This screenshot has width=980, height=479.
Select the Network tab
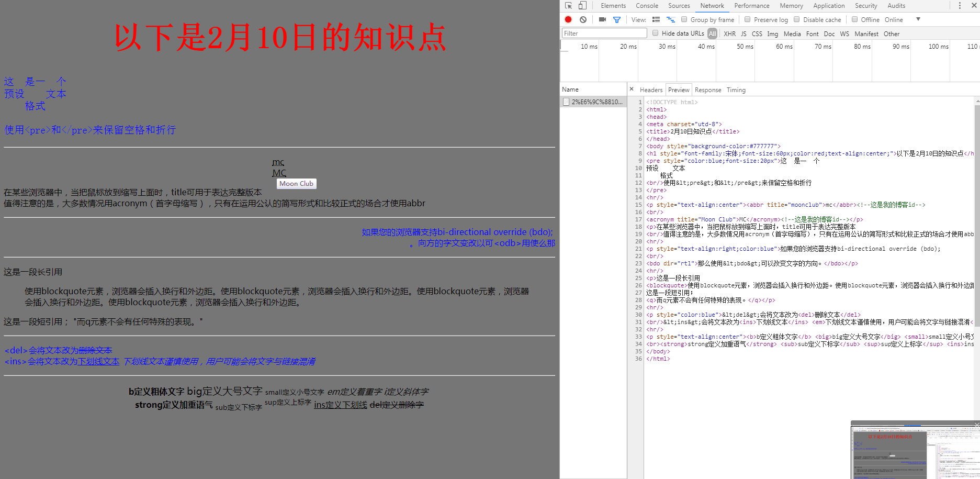point(712,6)
